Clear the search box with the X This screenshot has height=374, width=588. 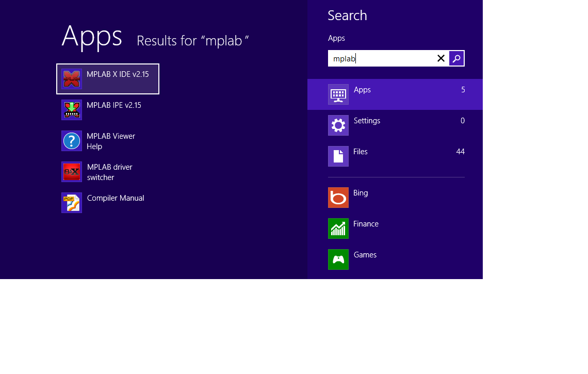click(441, 58)
